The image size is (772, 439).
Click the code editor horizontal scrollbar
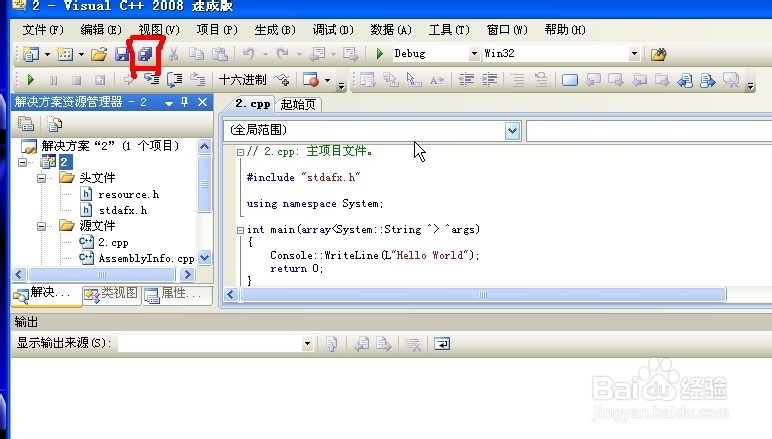coord(483,294)
